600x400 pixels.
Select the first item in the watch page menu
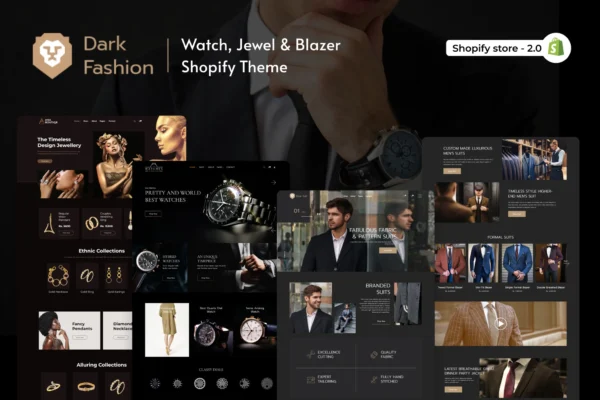point(192,167)
